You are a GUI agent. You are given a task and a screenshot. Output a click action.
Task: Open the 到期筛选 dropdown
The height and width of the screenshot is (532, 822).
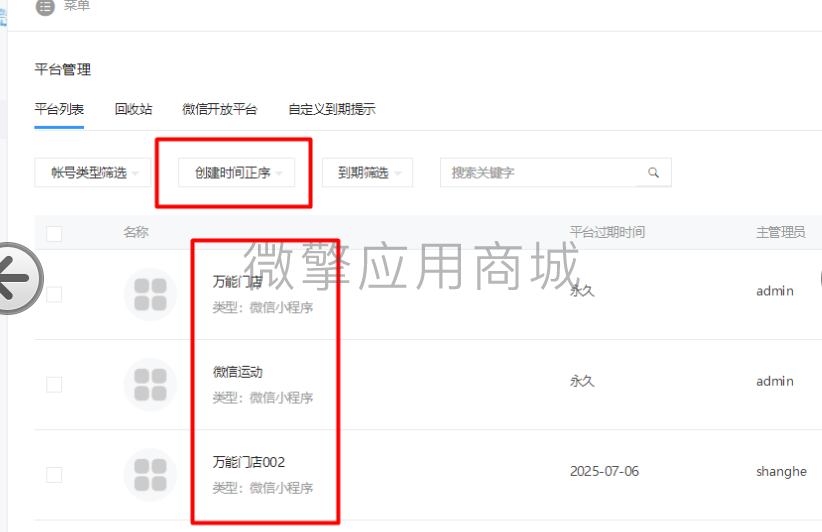click(x=367, y=172)
